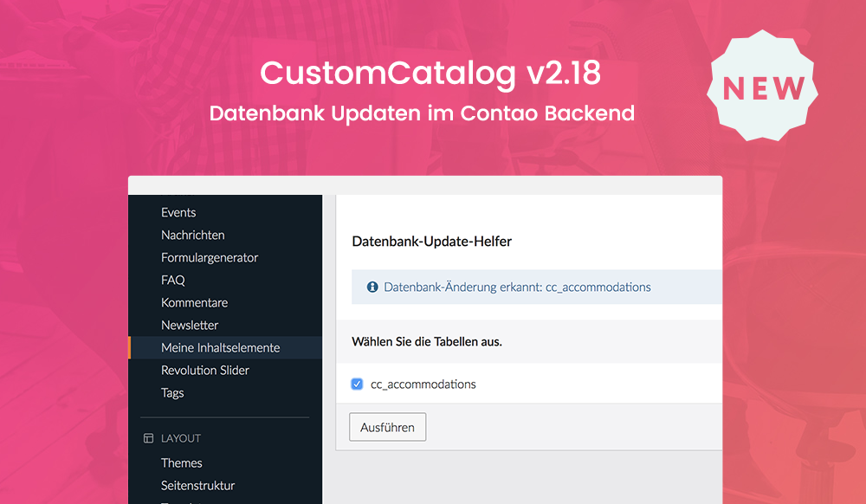This screenshot has width=866, height=504.
Task: Select Kommentare in the navigation
Action: pos(194,303)
